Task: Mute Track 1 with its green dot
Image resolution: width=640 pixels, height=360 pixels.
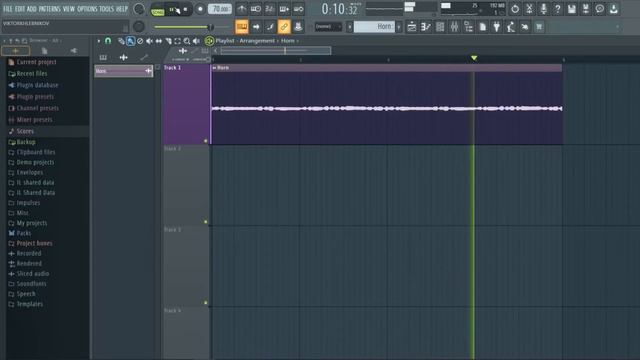Action: click(x=206, y=141)
